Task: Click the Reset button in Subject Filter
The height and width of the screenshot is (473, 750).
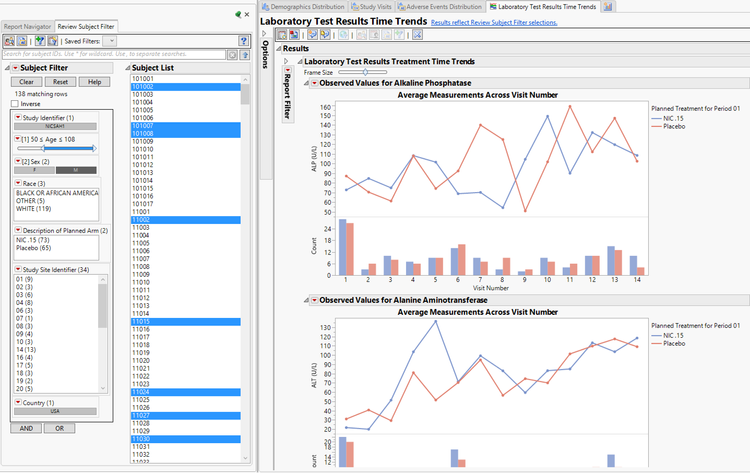Action: coord(60,82)
